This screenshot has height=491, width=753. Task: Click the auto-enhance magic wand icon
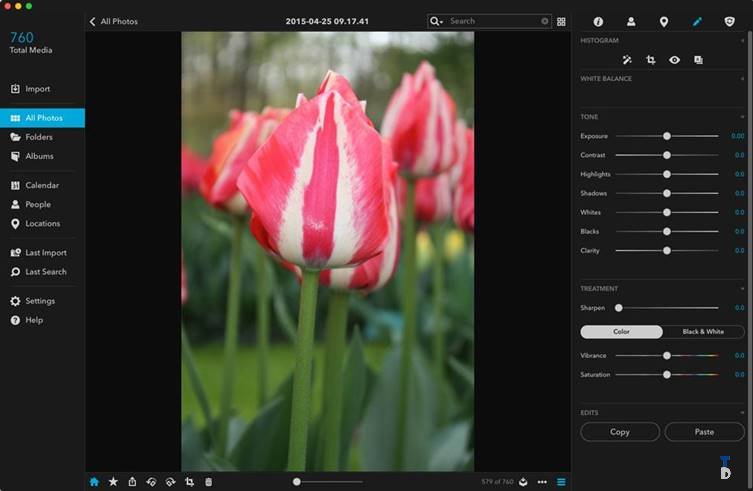(x=627, y=60)
